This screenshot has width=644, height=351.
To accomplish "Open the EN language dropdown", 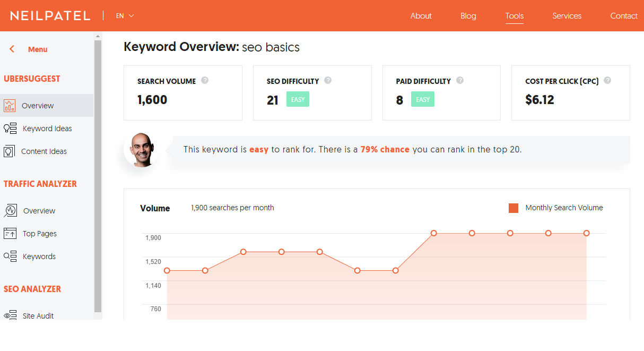I will coord(125,16).
